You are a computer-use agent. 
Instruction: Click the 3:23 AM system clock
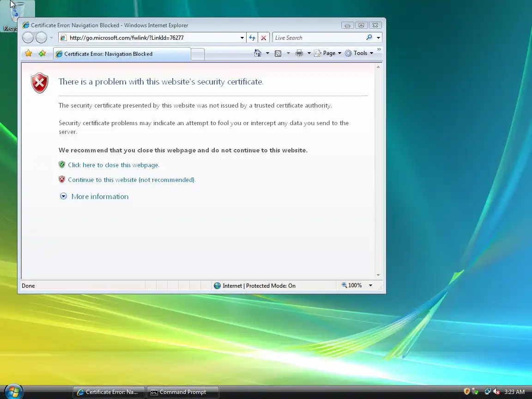514,392
